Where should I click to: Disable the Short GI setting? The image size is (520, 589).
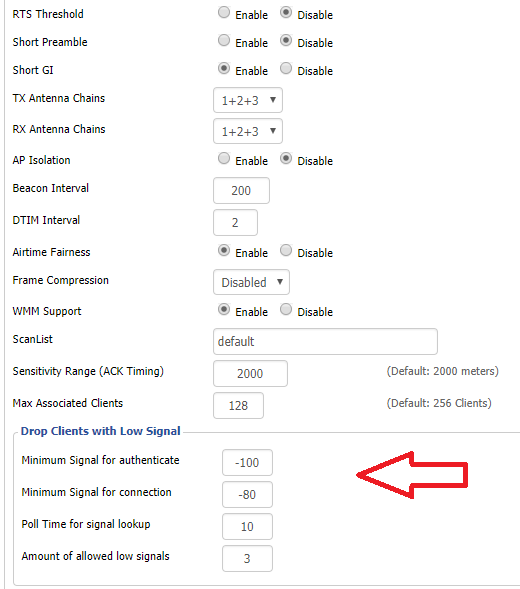[x=286, y=68]
